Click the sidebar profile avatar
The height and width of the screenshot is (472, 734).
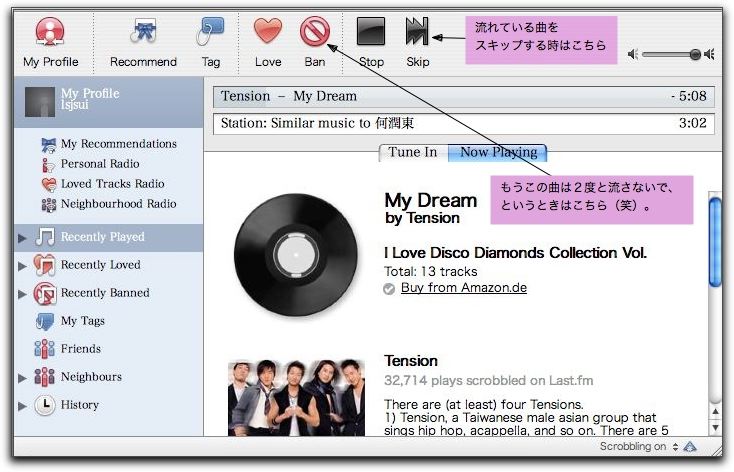click(x=40, y=102)
